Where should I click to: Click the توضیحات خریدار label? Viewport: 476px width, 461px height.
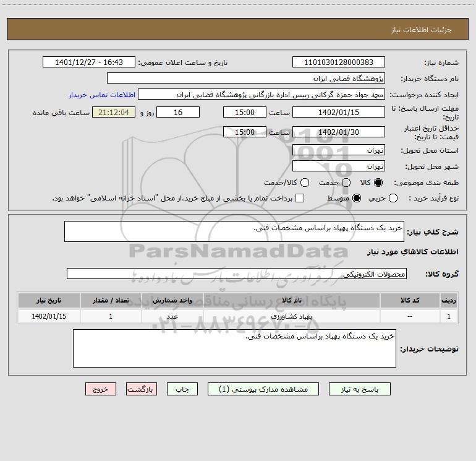pos(429,349)
